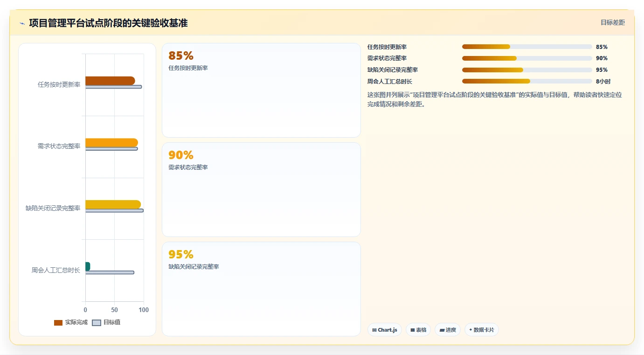Click the dashboard title 项目管理平台试点阶段的关键验收基准
Image resolution: width=644 pixels, height=355 pixels.
(108, 23)
